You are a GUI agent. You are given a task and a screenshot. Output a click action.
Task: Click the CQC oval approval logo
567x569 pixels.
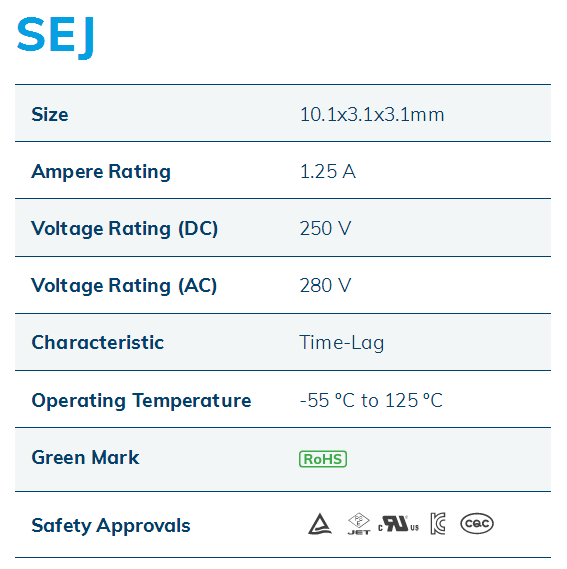pyautogui.click(x=477, y=524)
